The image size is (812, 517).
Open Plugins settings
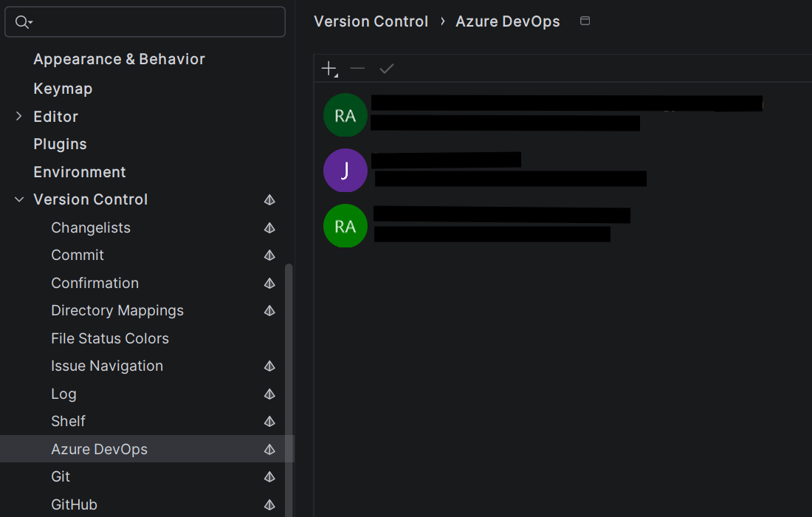(60, 144)
